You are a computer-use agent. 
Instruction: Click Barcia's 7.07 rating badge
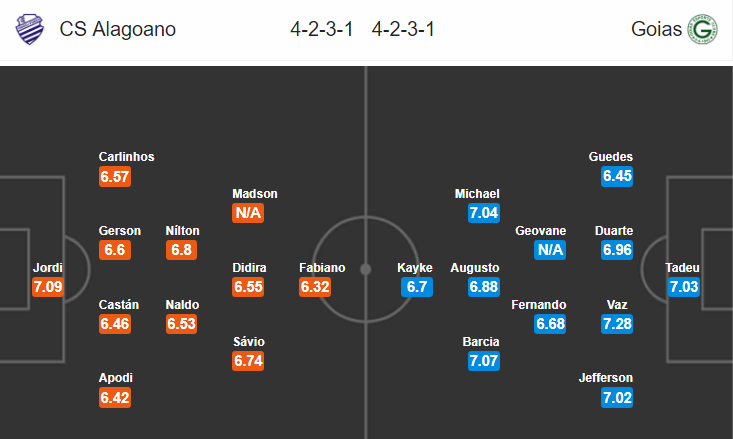tap(484, 360)
